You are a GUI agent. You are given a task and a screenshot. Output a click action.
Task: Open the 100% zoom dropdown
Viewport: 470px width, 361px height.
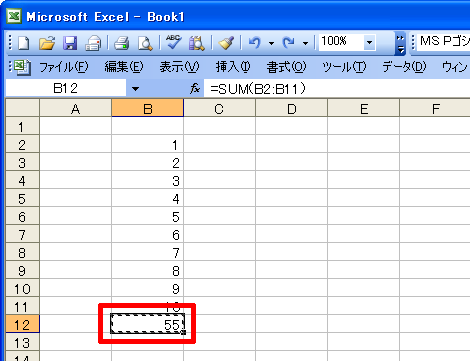[x=369, y=42]
